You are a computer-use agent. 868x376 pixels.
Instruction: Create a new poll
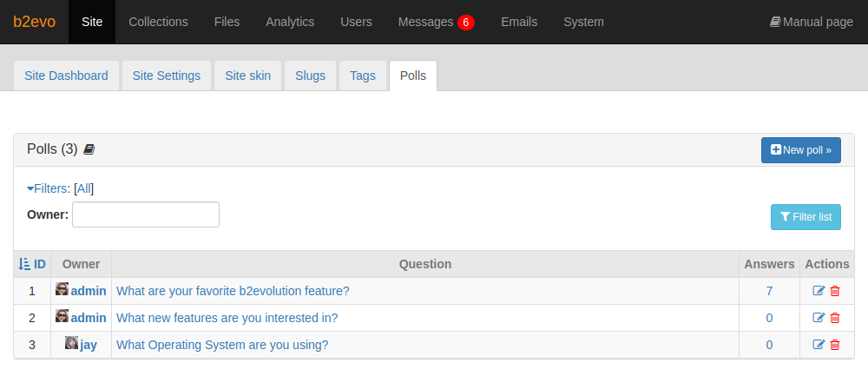pos(800,150)
